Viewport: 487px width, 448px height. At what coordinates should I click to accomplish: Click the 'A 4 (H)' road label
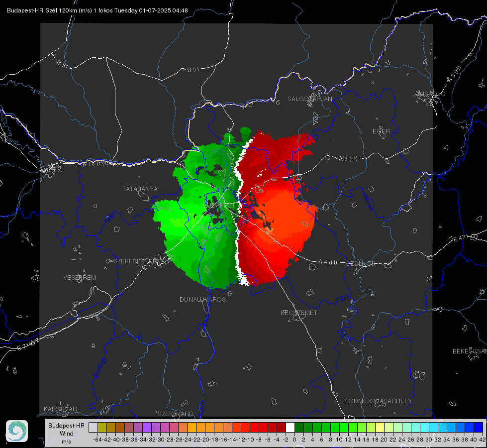(x=328, y=262)
